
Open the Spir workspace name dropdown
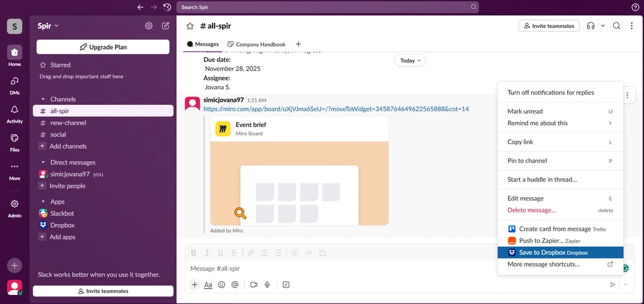click(x=48, y=26)
